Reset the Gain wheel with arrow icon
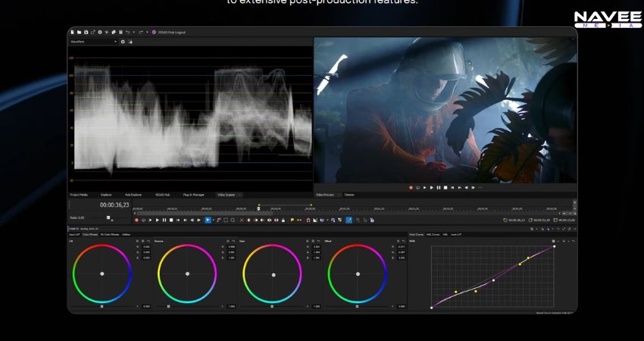The width and height of the screenshot is (644, 341). [x=319, y=241]
